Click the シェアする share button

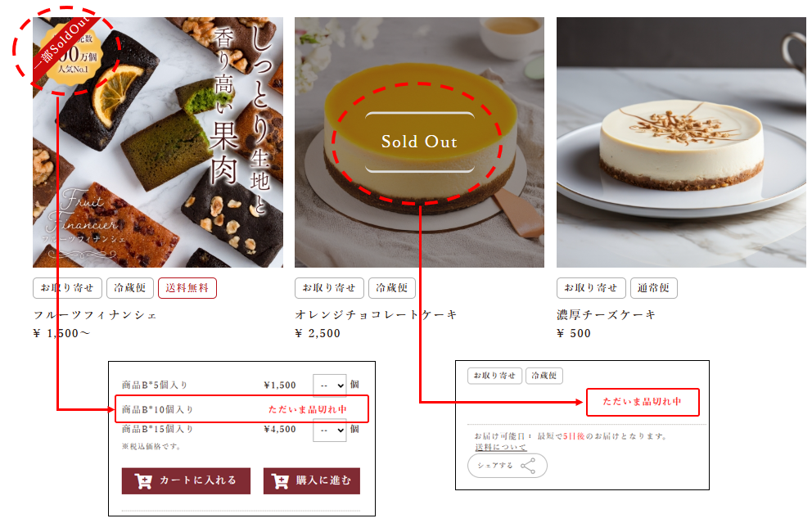(x=508, y=466)
